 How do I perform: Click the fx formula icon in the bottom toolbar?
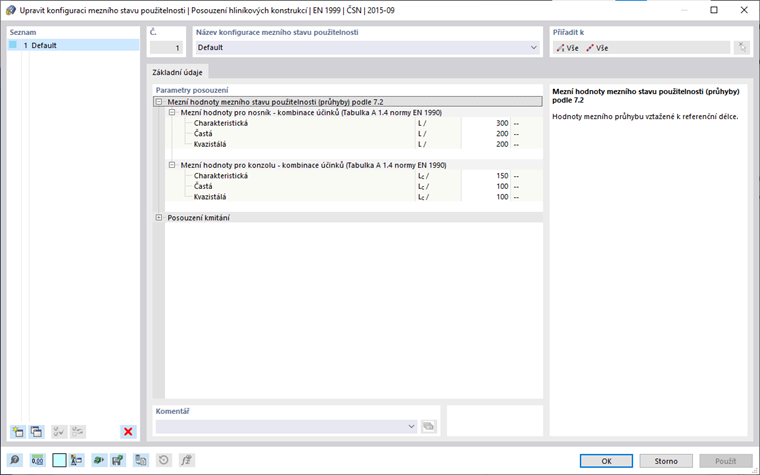[x=187, y=460]
